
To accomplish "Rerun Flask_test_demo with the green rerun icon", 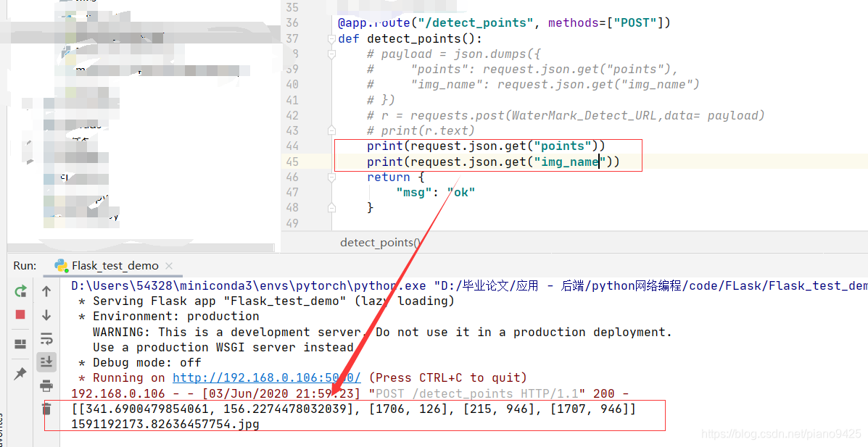I will 20,291.
